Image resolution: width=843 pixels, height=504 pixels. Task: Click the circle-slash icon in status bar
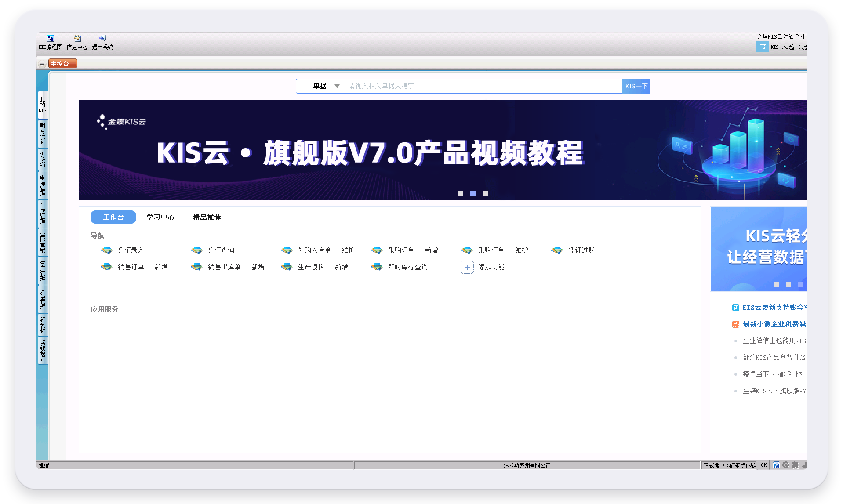[x=785, y=465]
